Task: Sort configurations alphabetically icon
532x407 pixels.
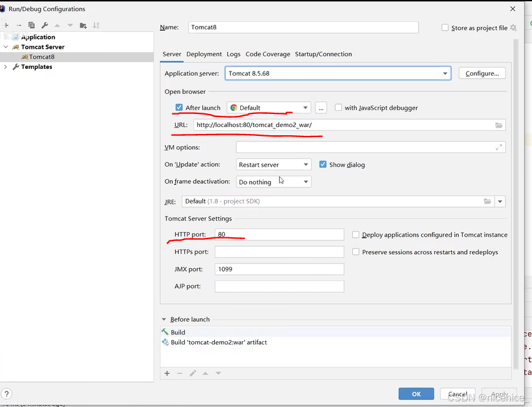Action: click(x=96, y=26)
